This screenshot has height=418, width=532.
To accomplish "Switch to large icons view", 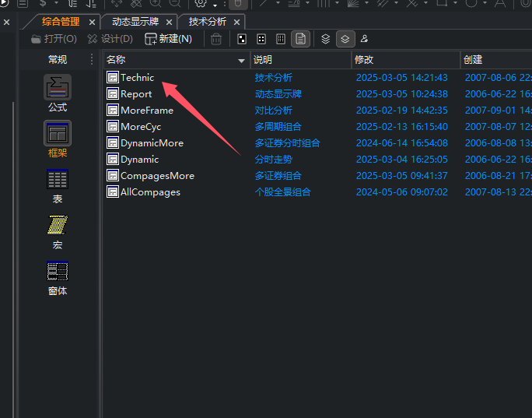I will [242, 39].
